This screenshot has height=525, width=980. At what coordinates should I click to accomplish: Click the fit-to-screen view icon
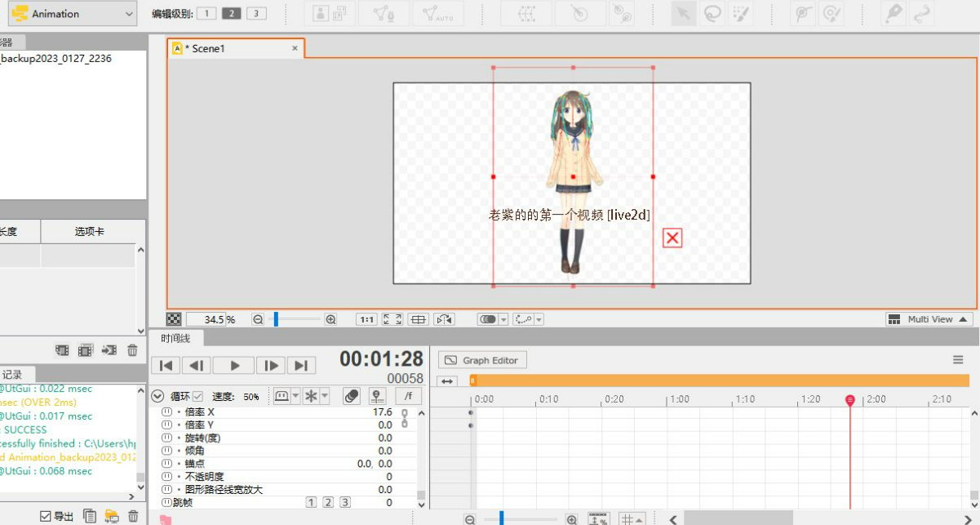coord(392,320)
